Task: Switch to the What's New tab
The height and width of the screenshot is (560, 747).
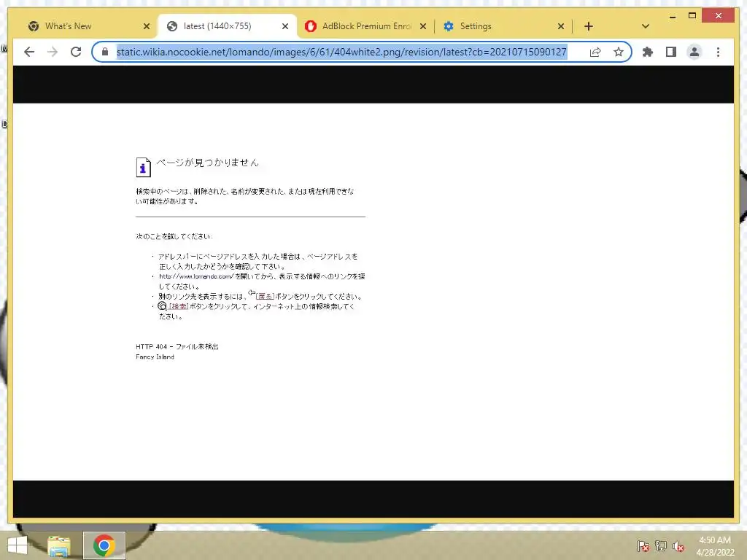Action: point(88,26)
